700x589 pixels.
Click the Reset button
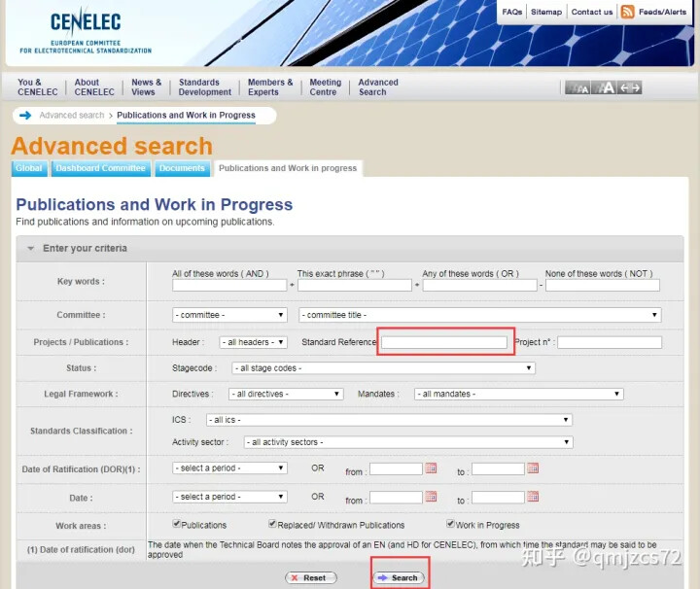tap(311, 578)
